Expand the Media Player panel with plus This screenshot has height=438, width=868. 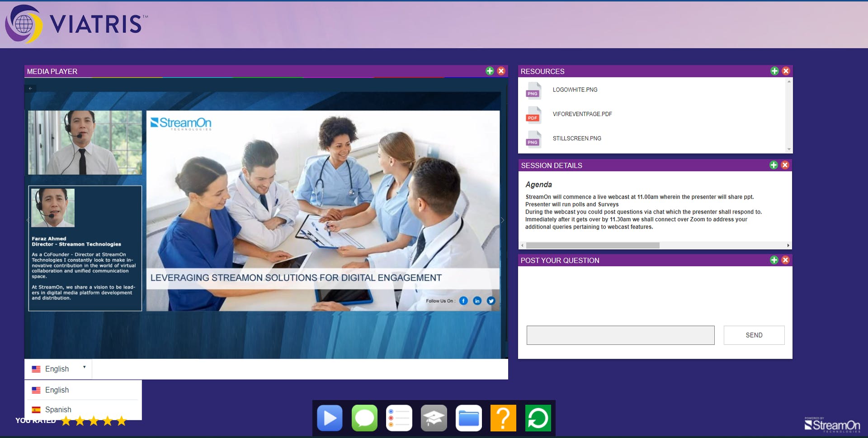[x=490, y=71]
